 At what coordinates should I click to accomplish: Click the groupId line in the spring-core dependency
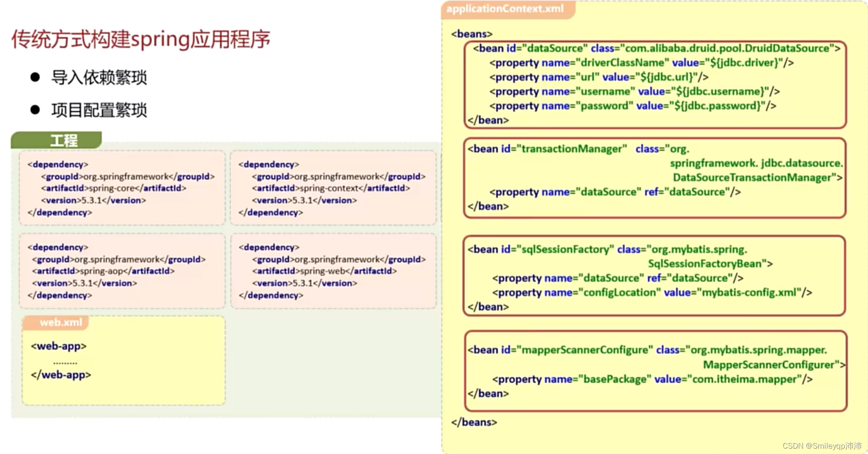click(128, 176)
